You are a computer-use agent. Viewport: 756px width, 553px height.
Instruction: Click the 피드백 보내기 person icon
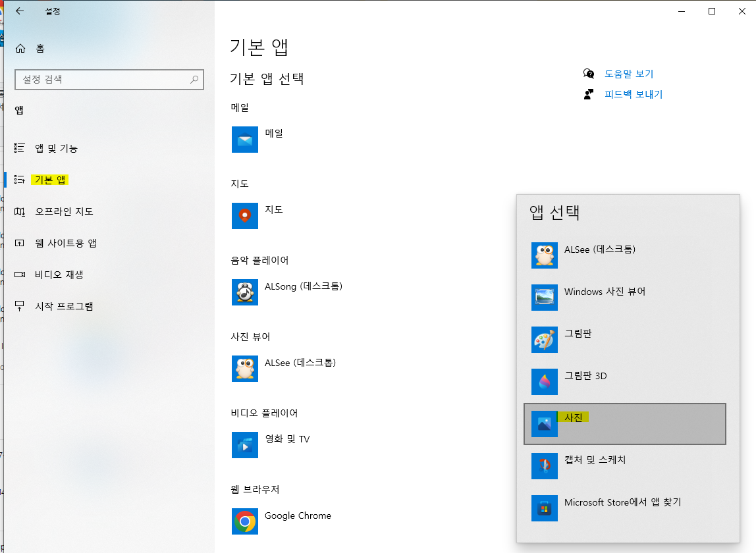[x=589, y=94]
